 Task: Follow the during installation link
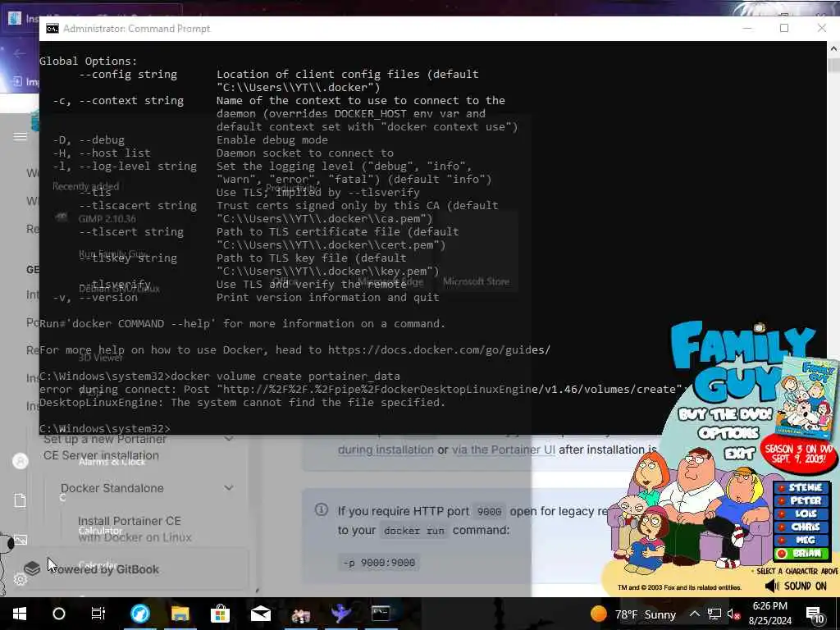click(386, 450)
